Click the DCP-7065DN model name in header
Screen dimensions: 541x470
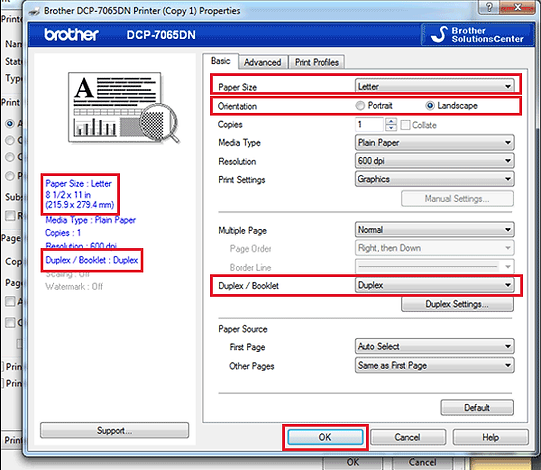tap(161, 35)
